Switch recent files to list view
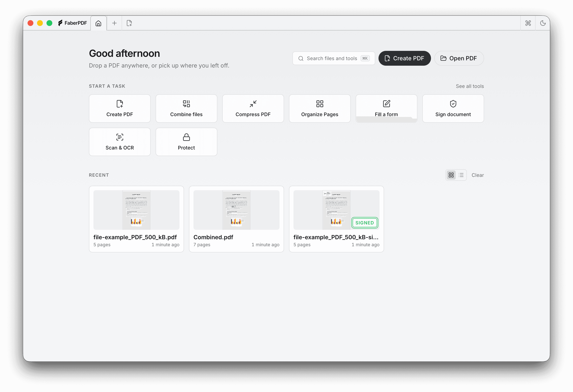This screenshot has width=573, height=392. click(x=461, y=175)
